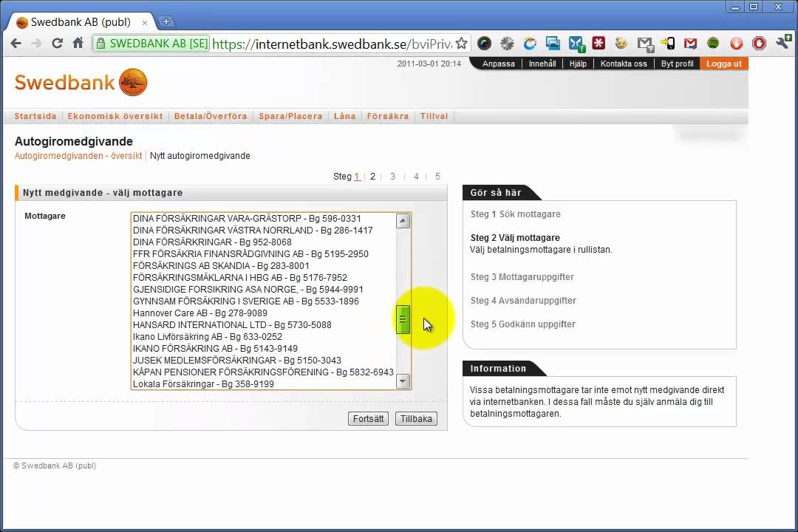Open the gray mail with question mark extension
Image resolution: width=798 pixels, height=532 pixels.
[x=645, y=44]
